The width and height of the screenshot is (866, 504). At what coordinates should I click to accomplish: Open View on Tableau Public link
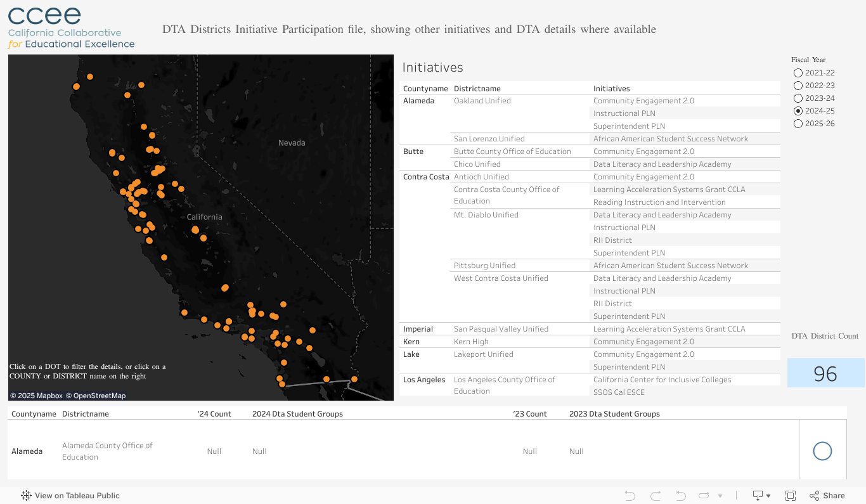(77, 496)
